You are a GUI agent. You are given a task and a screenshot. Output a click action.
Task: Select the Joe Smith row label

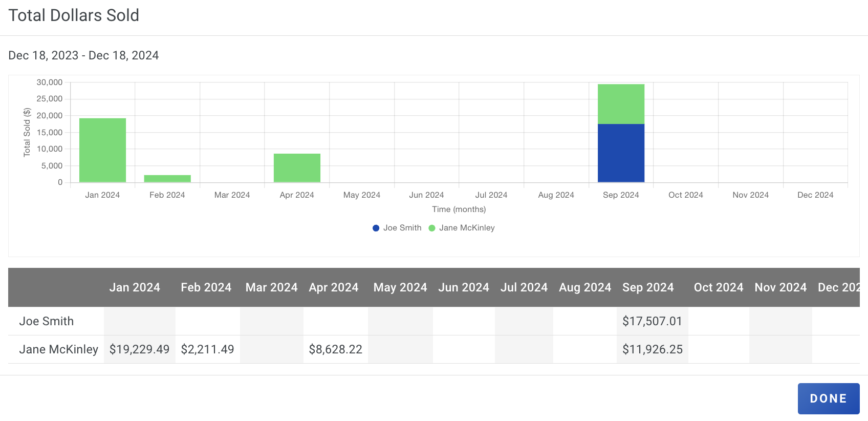[x=47, y=321]
